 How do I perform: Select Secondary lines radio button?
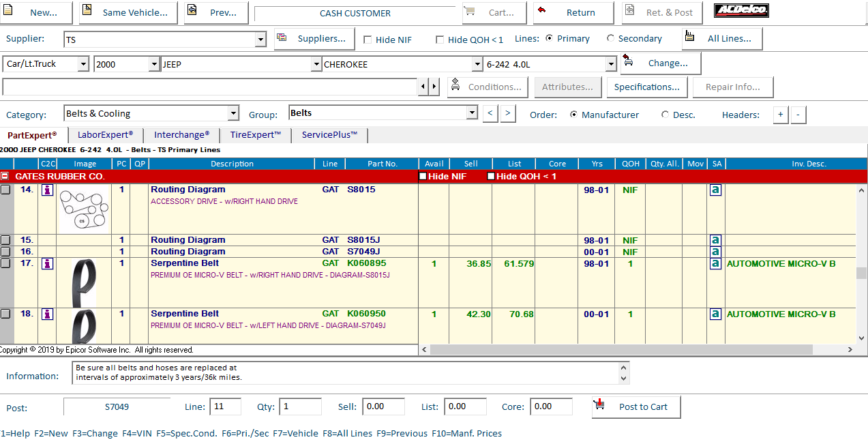[610, 38]
